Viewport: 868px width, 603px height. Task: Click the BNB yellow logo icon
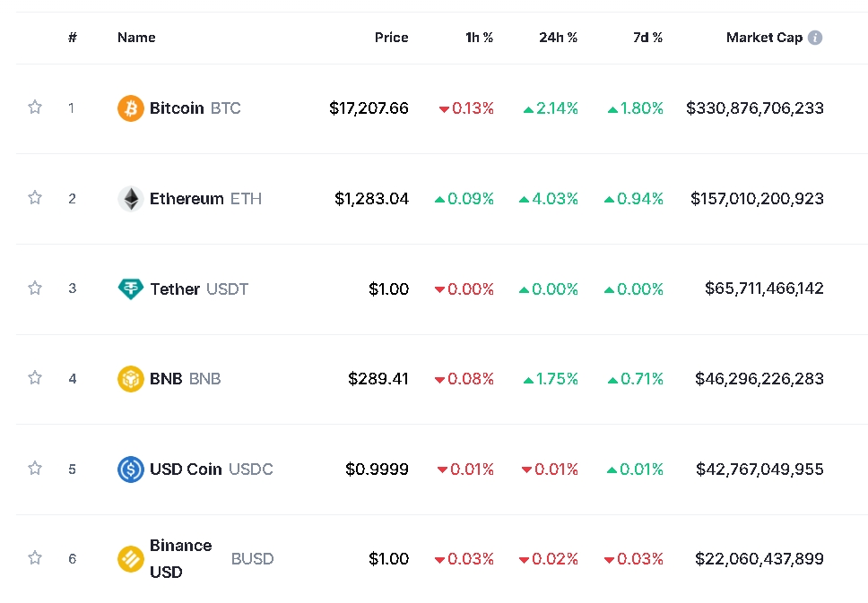130,379
